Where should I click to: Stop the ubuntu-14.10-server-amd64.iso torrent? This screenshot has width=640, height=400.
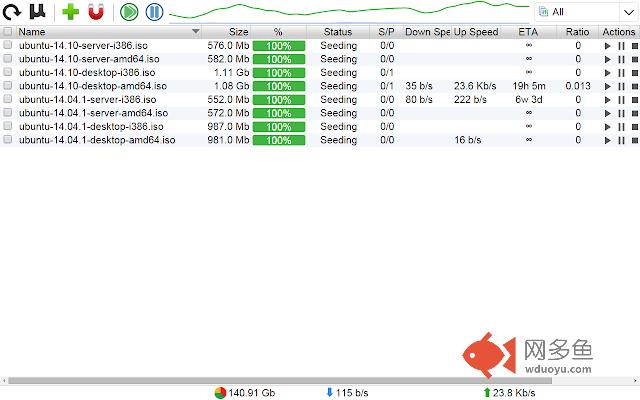[635, 60]
